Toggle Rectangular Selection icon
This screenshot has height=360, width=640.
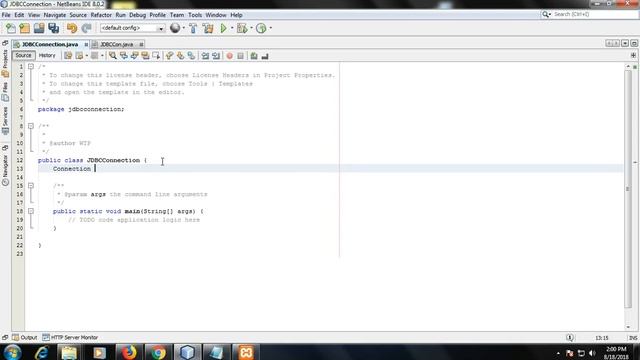156,56
